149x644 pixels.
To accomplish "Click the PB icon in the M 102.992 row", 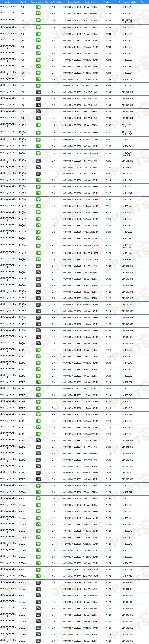I will 38,79.
